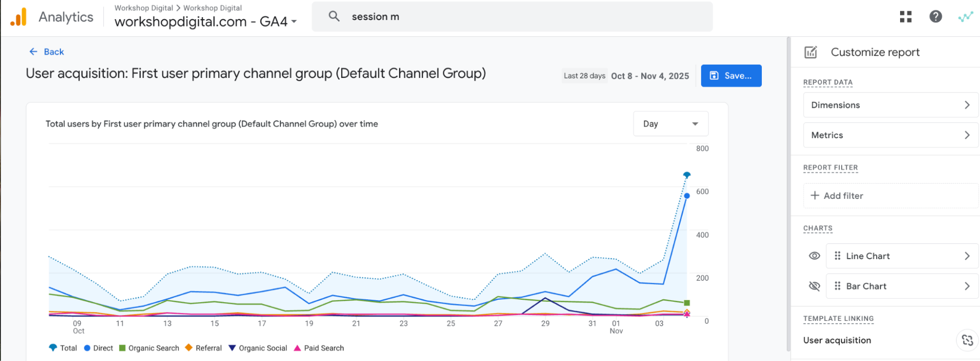980x361 pixels.
Task: Click the first Workshop Digital breadcrumb
Action: [x=144, y=8]
